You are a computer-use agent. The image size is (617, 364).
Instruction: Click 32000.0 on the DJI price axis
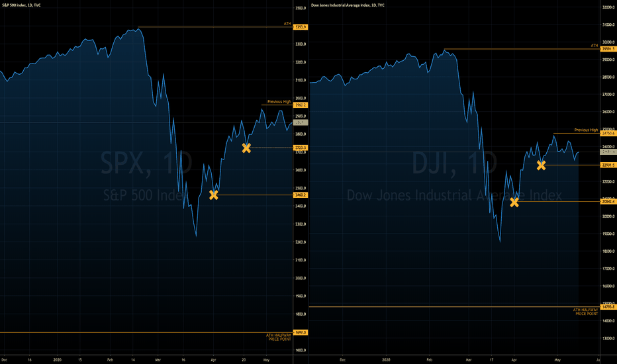[x=608, y=7]
